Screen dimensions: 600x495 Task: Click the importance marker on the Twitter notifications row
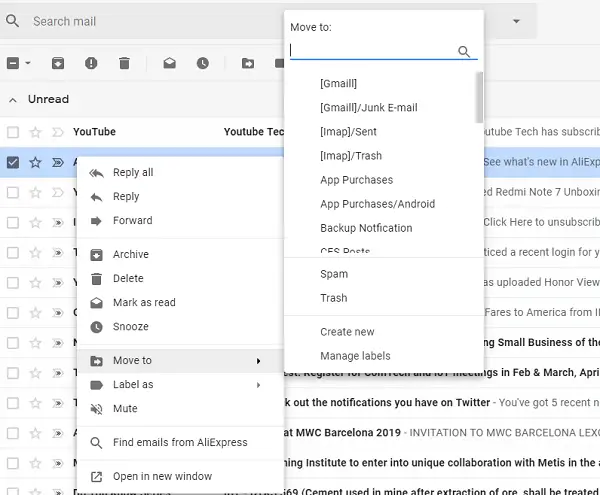(x=58, y=403)
